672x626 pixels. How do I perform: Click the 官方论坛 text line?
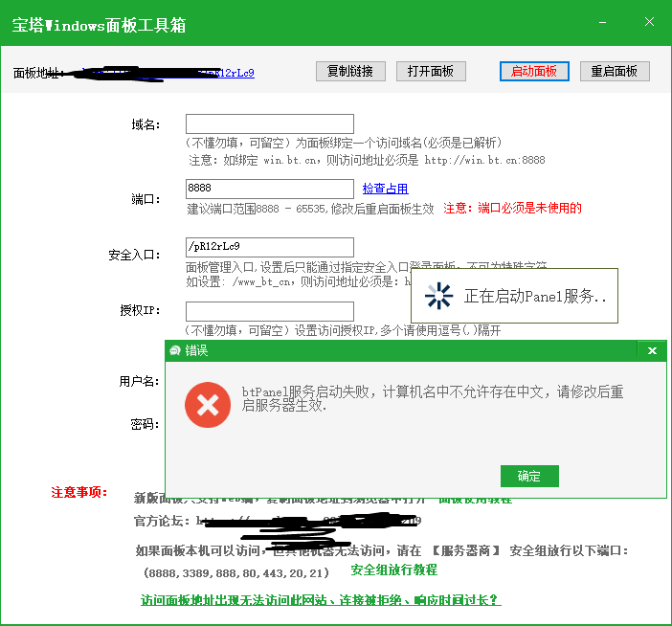278,521
